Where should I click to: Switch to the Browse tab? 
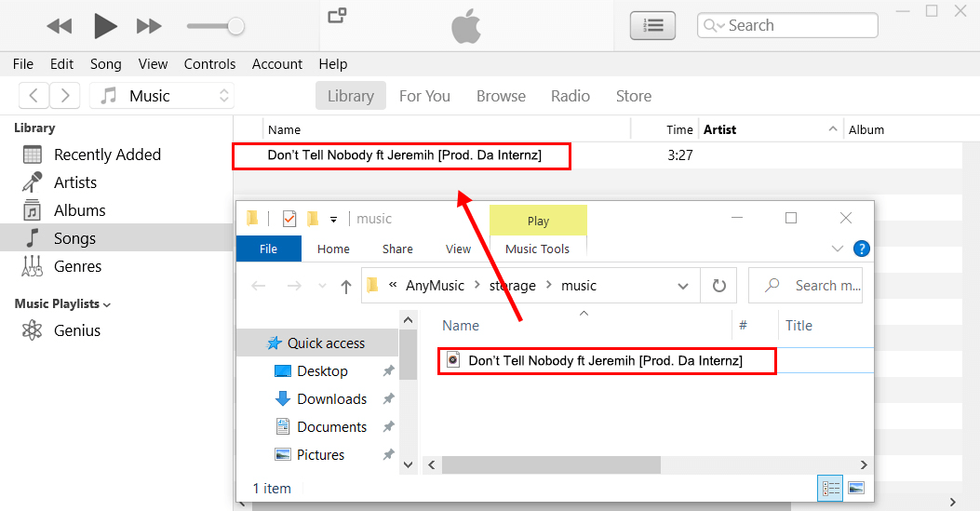pyautogui.click(x=501, y=96)
